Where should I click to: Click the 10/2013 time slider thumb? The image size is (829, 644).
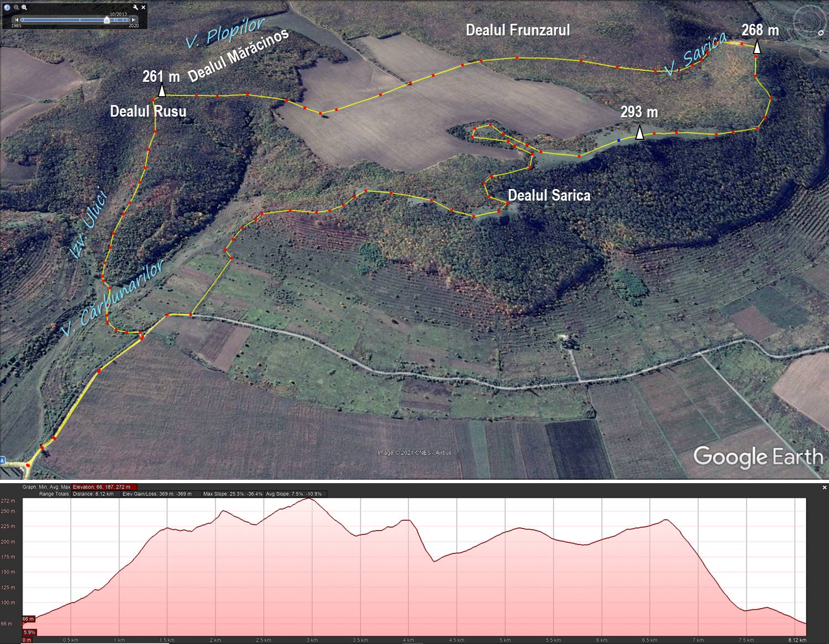coord(107,20)
